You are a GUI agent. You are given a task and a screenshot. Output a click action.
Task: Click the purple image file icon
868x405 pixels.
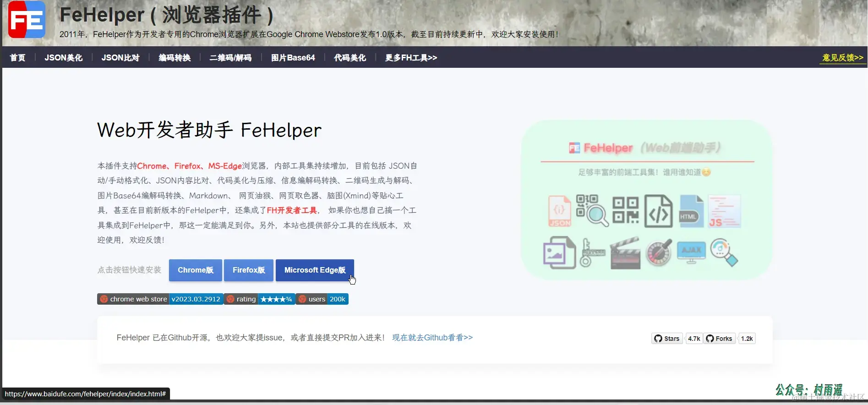point(559,252)
